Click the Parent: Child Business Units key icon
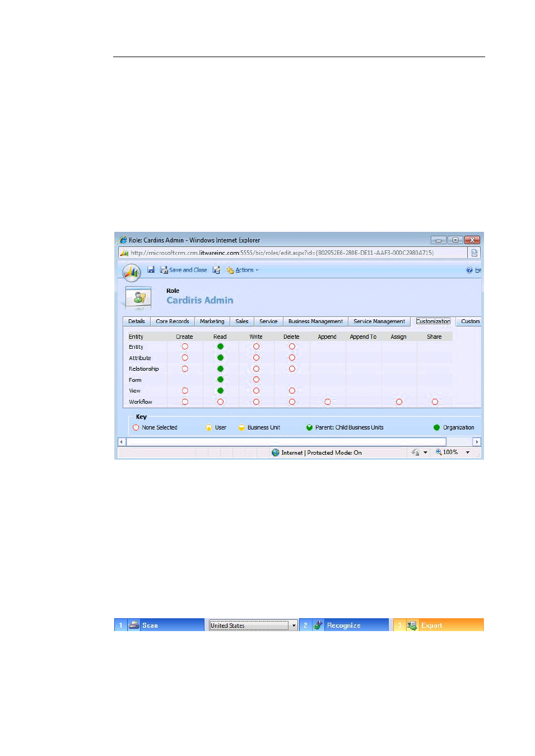 pos(309,427)
